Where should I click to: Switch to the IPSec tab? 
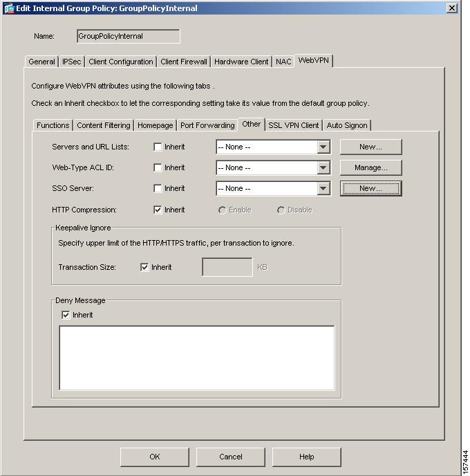click(72, 62)
